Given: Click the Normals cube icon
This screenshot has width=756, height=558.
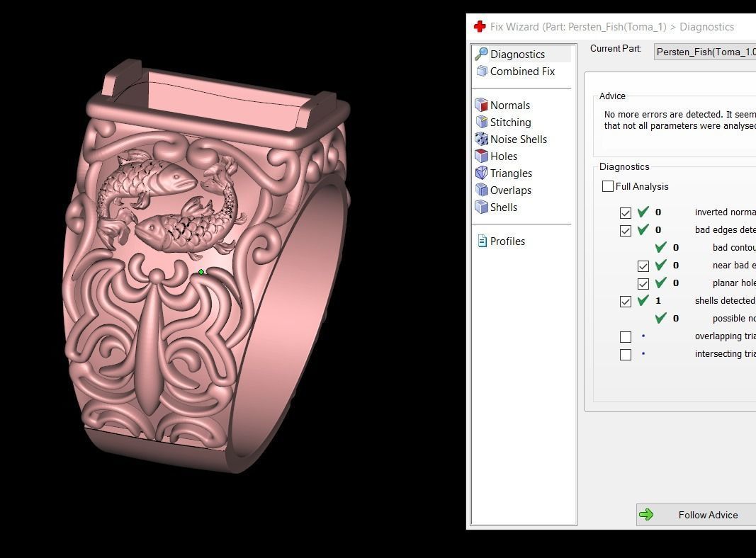Looking at the screenshot, I should 481,105.
